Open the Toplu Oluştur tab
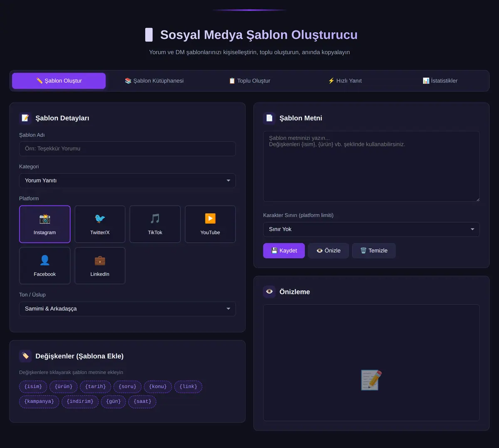Viewport: 499px width, 448px height. [x=249, y=81]
